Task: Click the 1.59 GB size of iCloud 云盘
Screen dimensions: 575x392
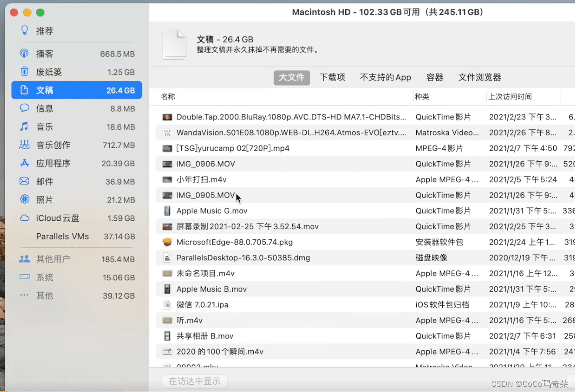Action: point(121,218)
